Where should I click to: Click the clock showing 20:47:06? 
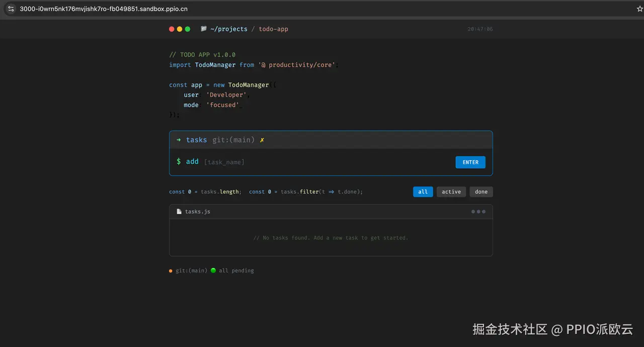(x=480, y=29)
